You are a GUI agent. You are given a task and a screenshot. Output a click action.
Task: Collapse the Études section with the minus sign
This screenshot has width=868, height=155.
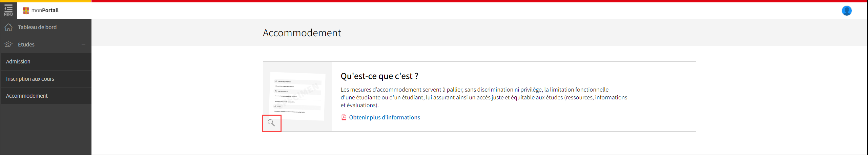coord(83,44)
